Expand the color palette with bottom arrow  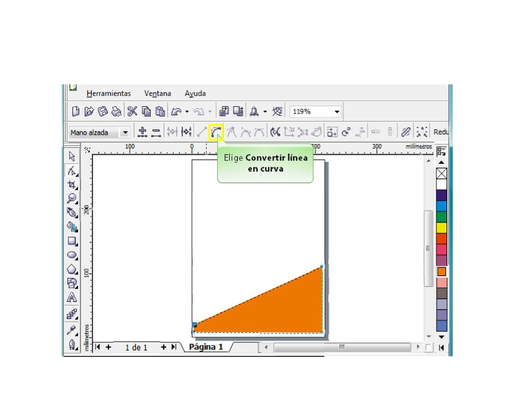click(442, 348)
